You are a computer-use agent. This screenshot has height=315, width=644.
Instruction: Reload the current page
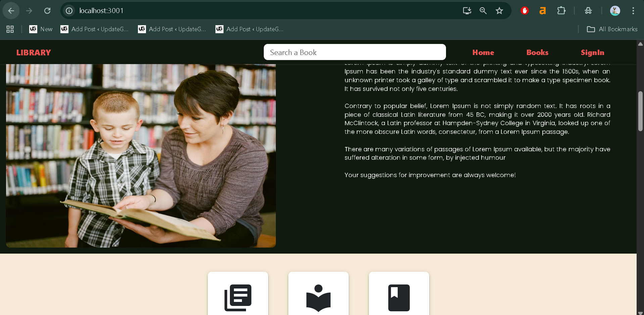tap(47, 11)
